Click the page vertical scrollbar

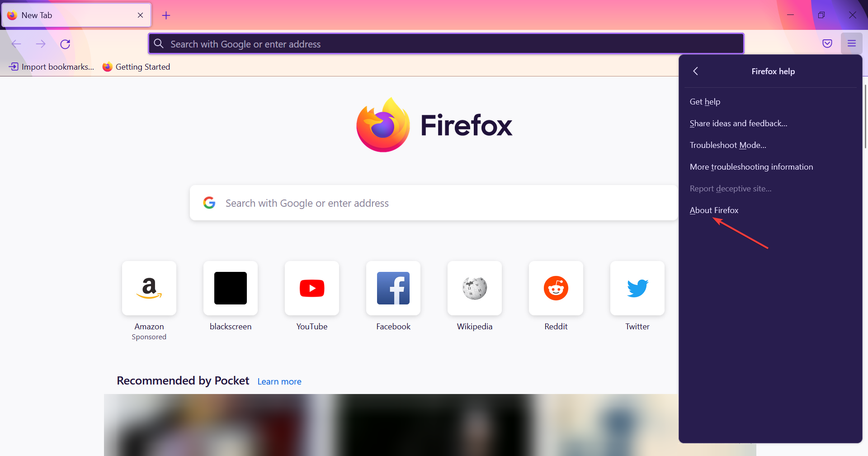tap(866, 117)
